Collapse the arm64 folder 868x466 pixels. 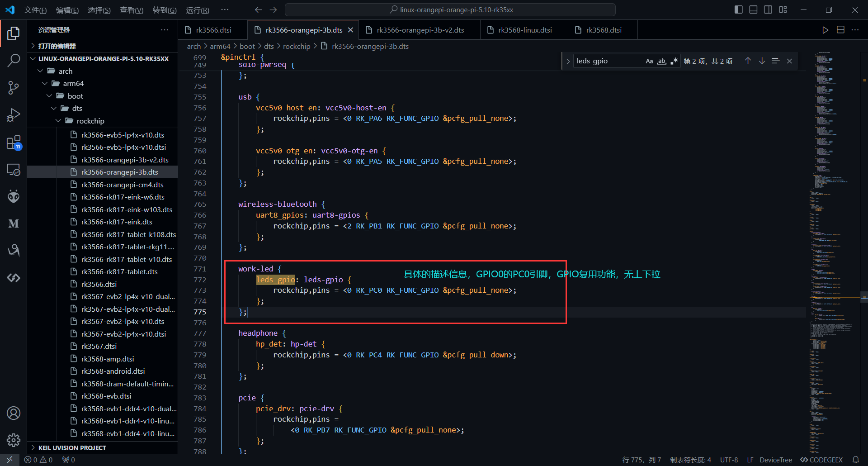coord(102,83)
